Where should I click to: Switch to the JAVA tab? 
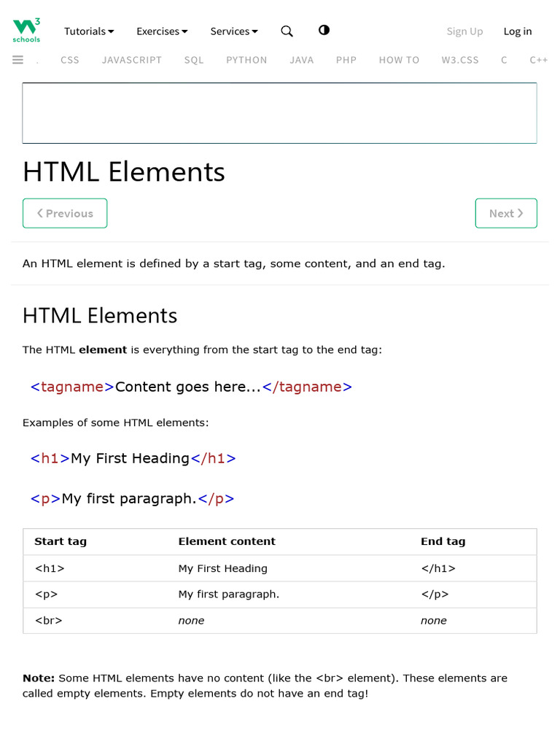tap(302, 60)
